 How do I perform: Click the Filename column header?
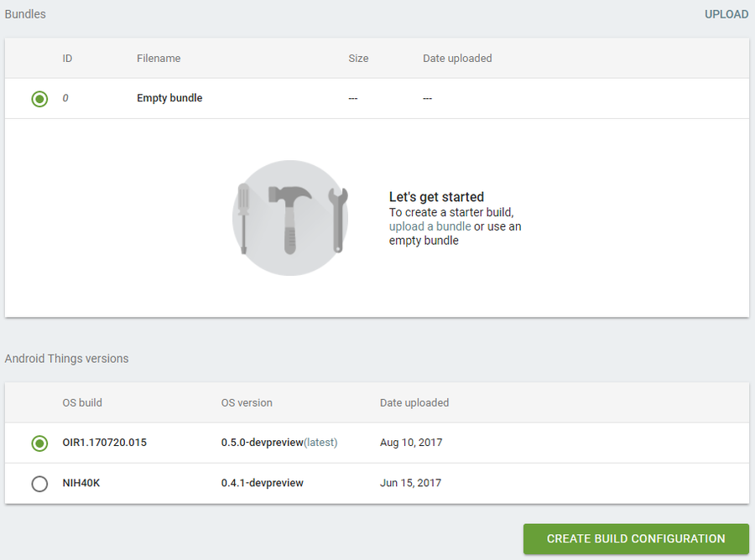click(159, 58)
